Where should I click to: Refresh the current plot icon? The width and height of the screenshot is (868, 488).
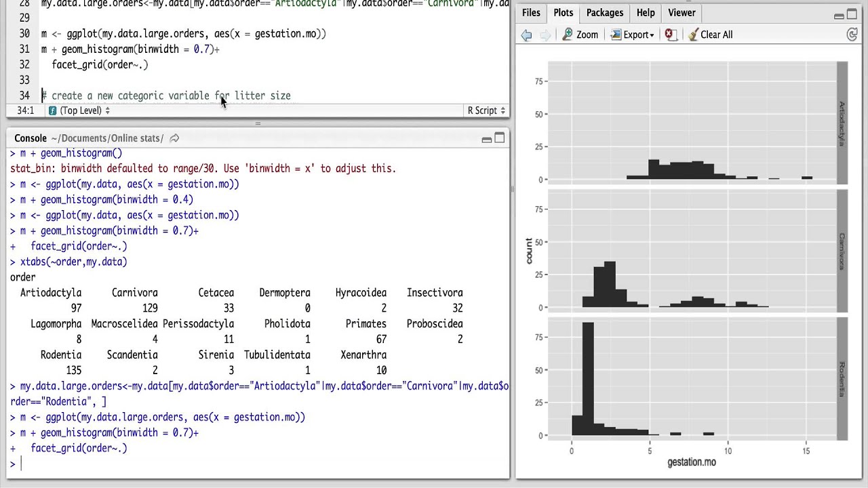[852, 35]
